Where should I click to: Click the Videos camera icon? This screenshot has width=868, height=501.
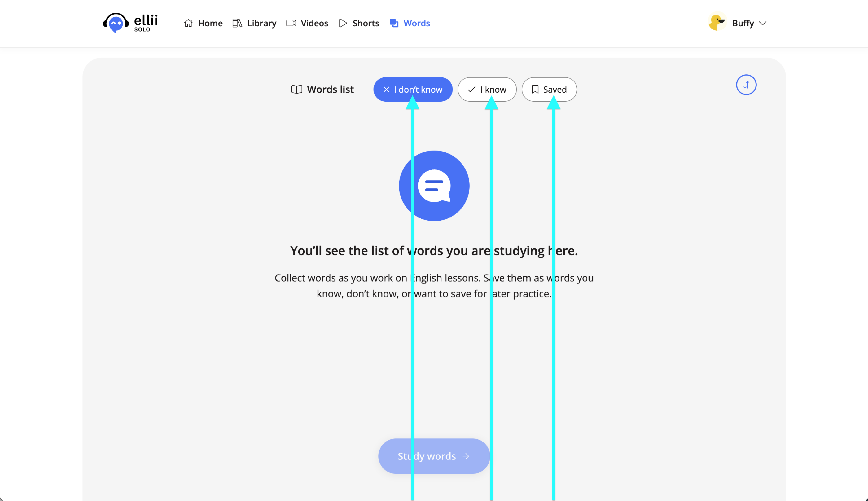(291, 23)
